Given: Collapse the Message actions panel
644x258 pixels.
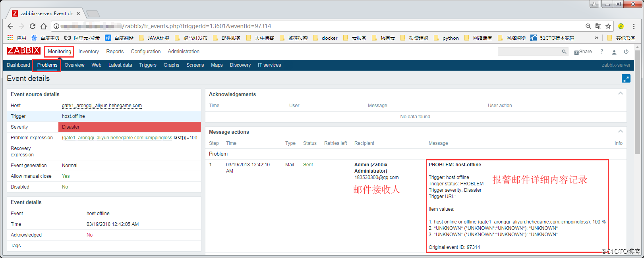Looking at the screenshot, I should click(621, 131).
